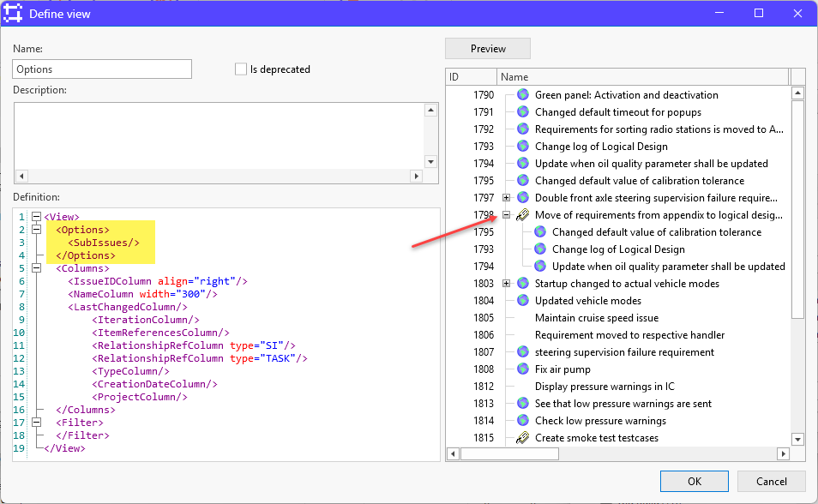Click Description scrollbar down arrow

point(430,162)
